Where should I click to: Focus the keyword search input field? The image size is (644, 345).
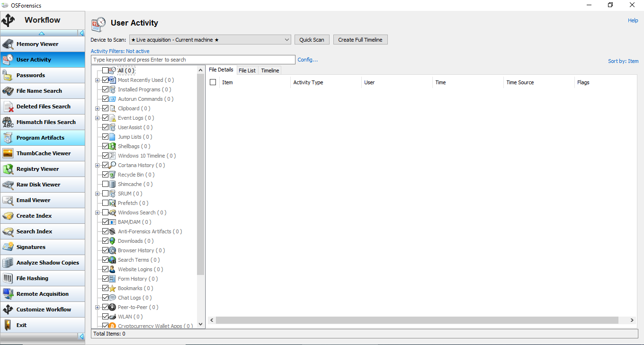[x=193, y=60]
